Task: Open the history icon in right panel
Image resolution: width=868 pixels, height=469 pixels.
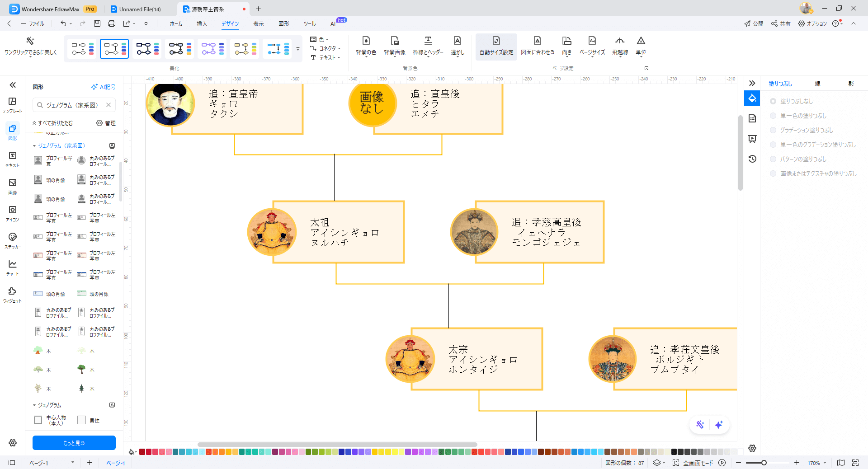Action: pos(752,159)
